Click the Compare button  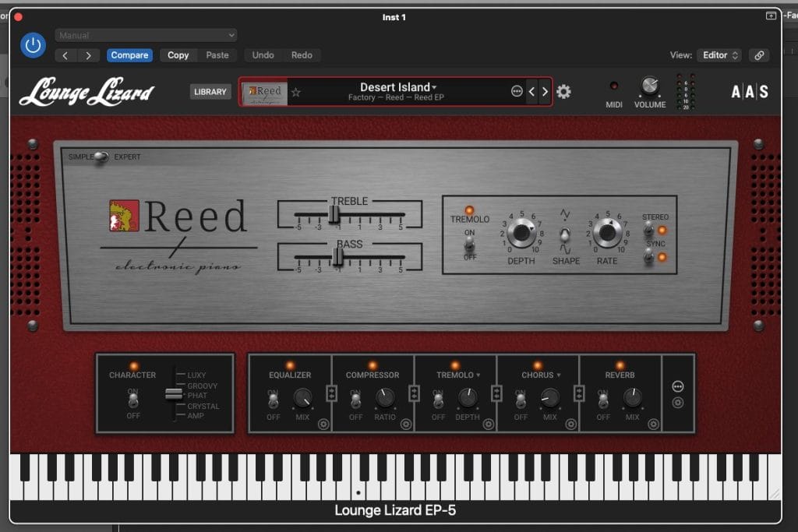click(x=129, y=55)
